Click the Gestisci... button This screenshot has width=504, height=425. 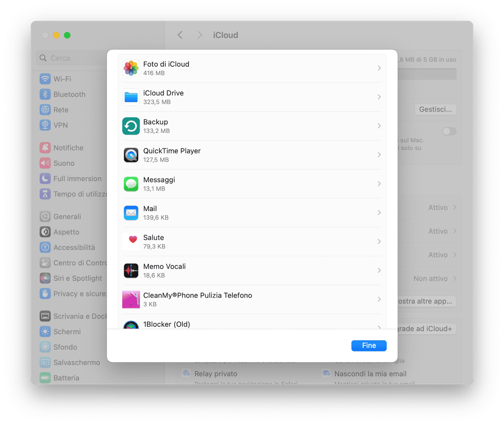(x=436, y=109)
